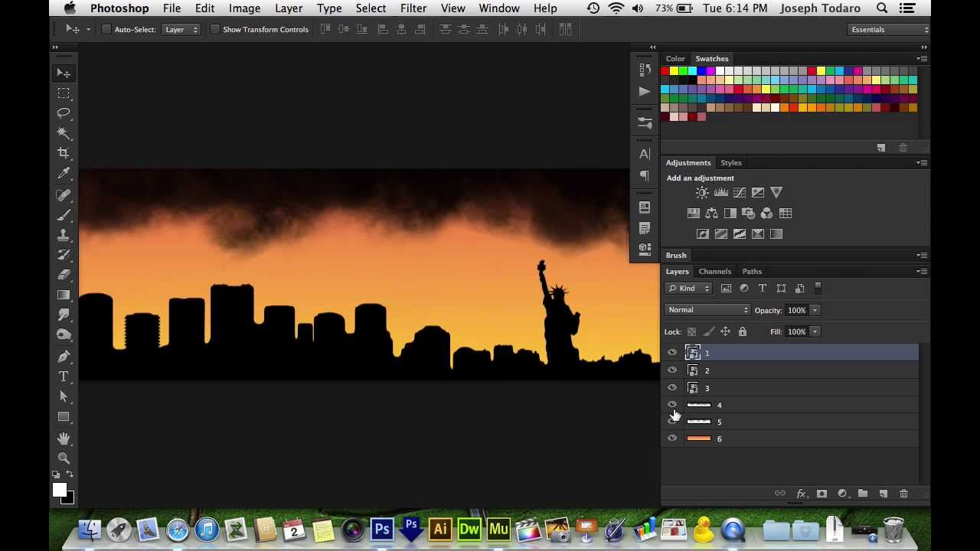Click the foreground color swatch in toolbox
Image resolution: width=980 pixels, height=551 pixels.
(59, 491)
